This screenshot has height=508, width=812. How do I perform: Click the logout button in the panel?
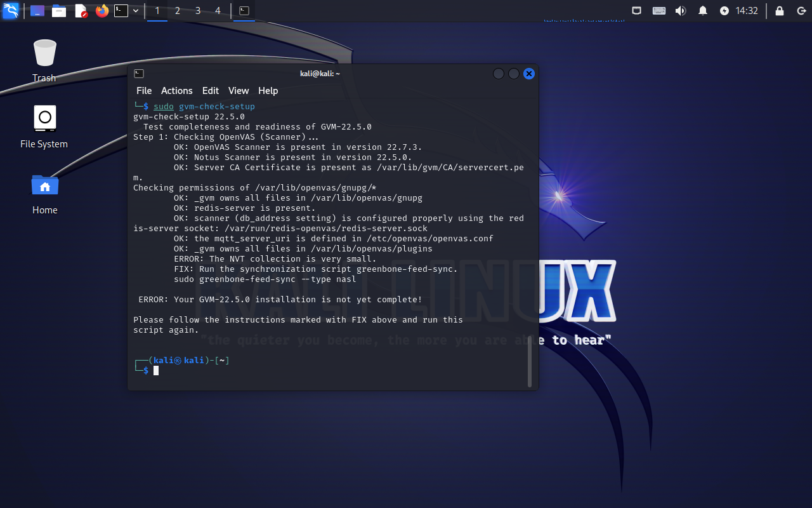[801, 10]
